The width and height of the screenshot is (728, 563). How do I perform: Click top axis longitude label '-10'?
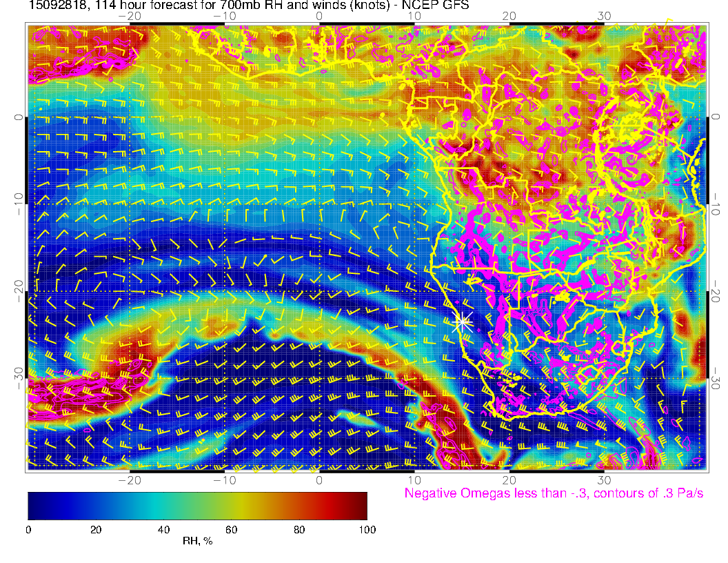click(225, 17)
